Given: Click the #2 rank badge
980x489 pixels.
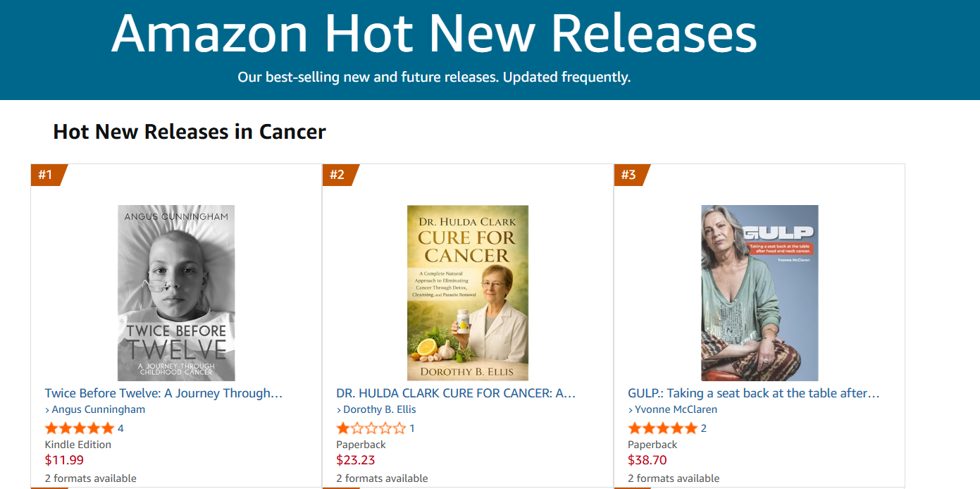Looking at the screenshot, I should pyautogui.click(x=340, y=175).
